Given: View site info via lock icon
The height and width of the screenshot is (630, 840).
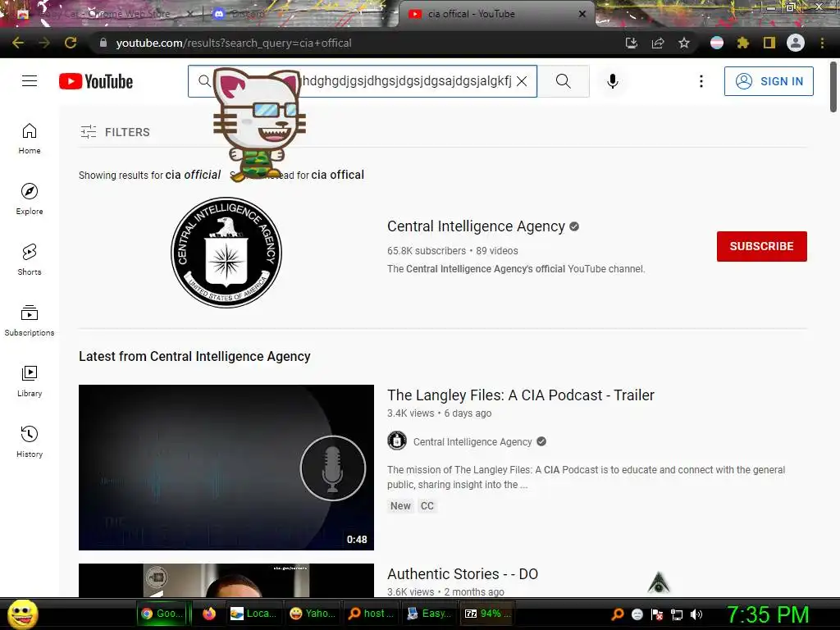Looking at the screenshot, I should click(103, 43).
